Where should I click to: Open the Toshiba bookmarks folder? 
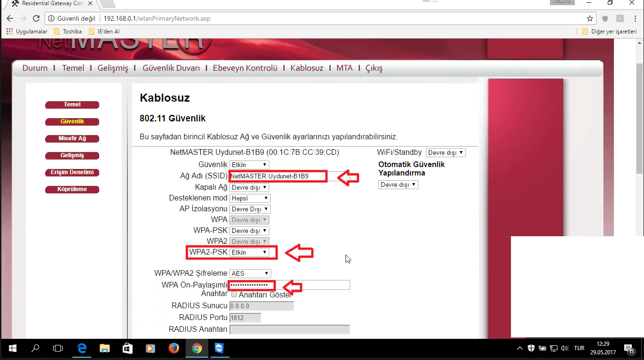point(68,32)
